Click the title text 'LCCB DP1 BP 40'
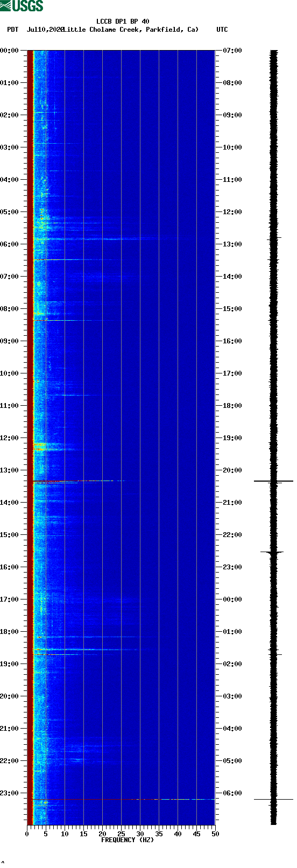This screenshot has width=297, height=868. [x=123, y=22]
